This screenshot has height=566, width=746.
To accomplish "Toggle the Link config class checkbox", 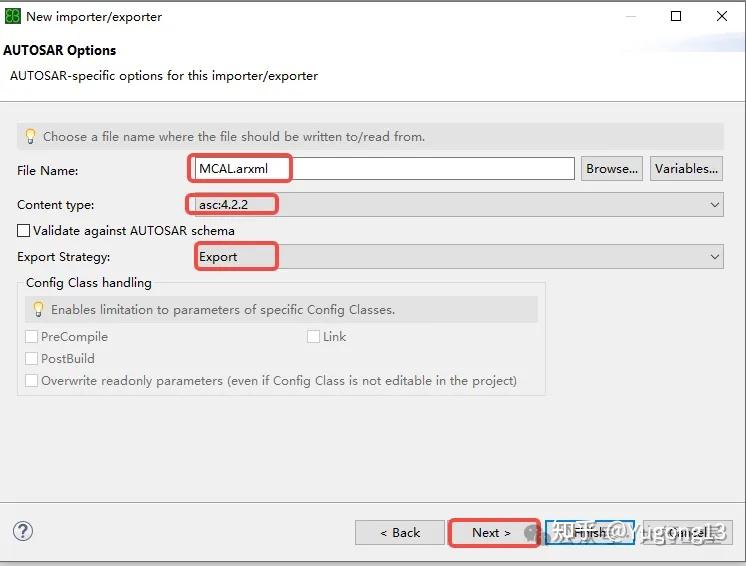I will coord(314,337).
